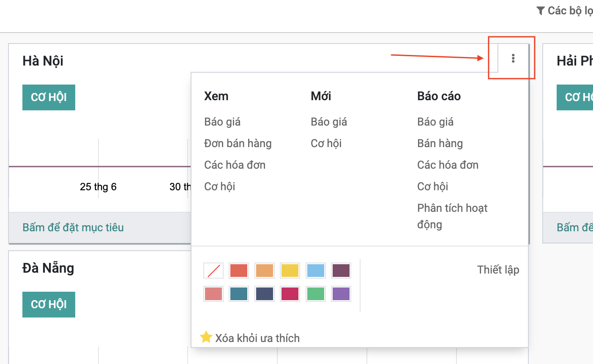The image size is (593, 364).
Task: Click CƠ HỘI button on Hà Nội card
Action: (49, 97)
